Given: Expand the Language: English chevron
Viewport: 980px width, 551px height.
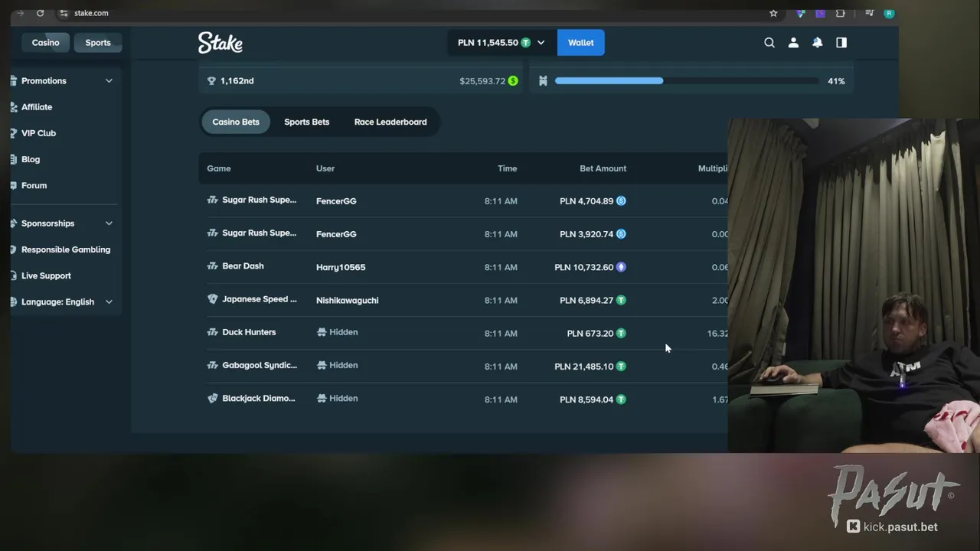Looking at the screenshot, I should pos(109,302).
